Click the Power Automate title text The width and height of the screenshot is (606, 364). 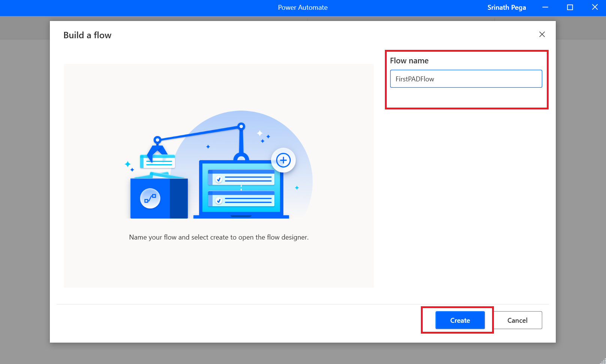(x=302, y=7)
